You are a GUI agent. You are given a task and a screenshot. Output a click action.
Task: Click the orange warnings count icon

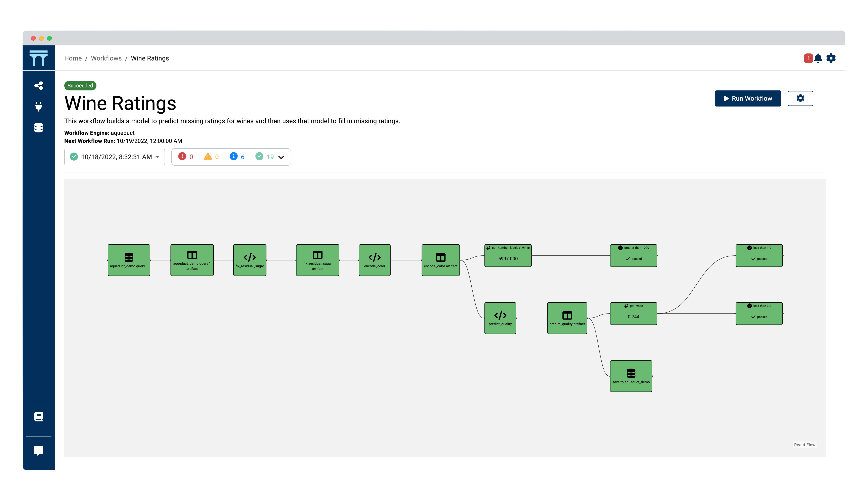tap(208, 157)
